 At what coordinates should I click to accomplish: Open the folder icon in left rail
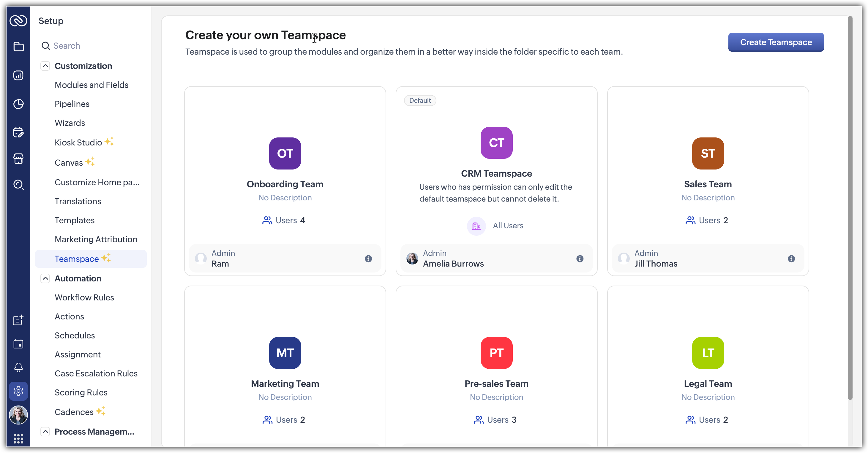(18, 47)
